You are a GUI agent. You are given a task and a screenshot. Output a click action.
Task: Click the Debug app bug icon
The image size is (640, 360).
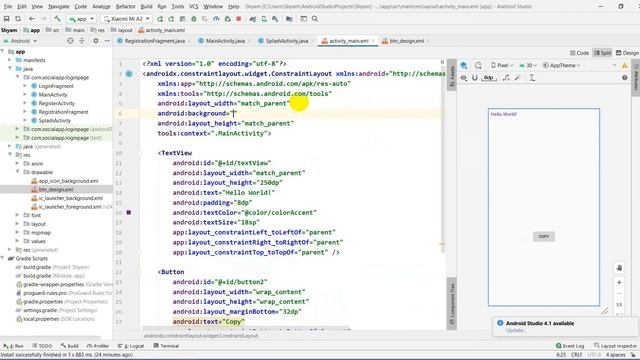(x=194, y=19)
